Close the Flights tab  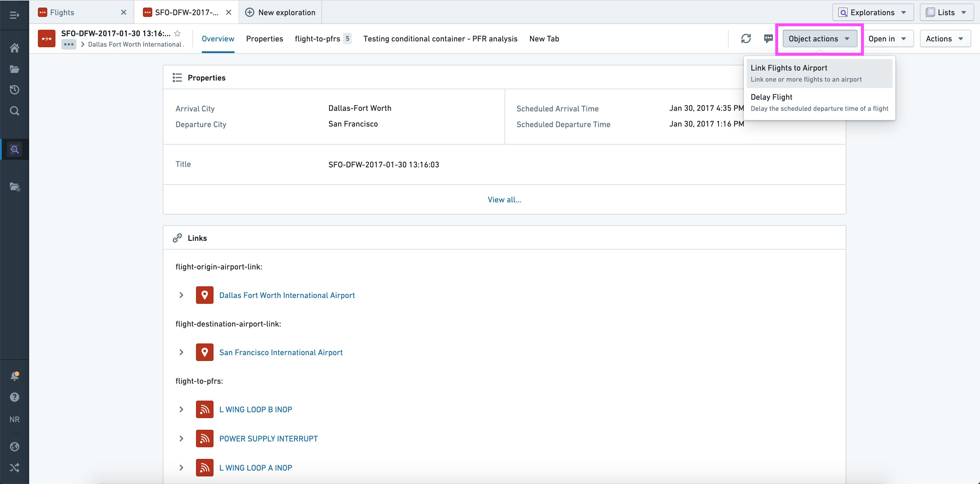pyautogui.click(x=124, y=13)
